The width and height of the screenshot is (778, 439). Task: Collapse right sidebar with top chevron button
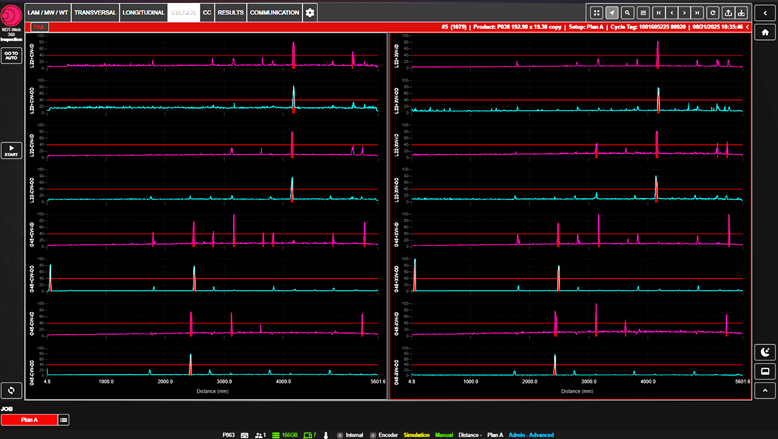(x=765, y=13)
